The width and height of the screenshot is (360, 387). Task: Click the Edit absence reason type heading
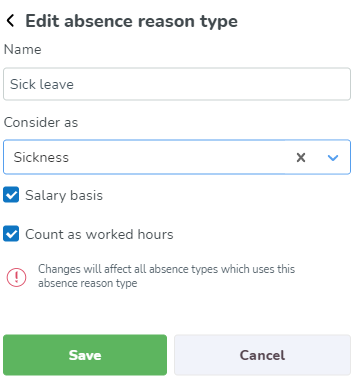click(x=132, y=21)
